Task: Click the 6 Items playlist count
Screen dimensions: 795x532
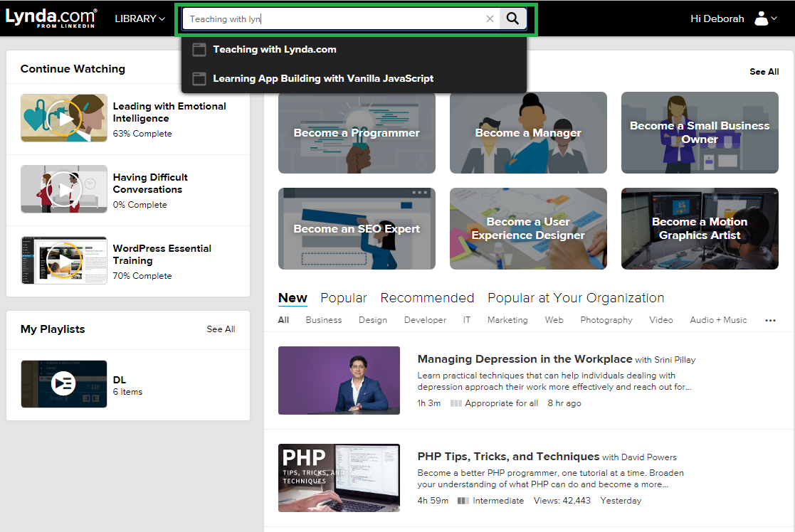Action: point(128,392)
